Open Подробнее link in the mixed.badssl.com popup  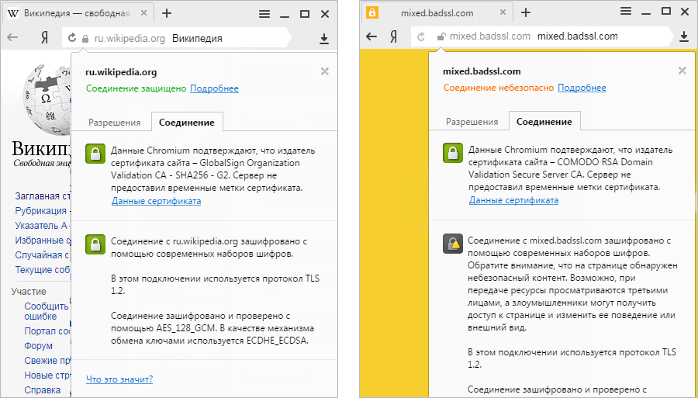582,88
